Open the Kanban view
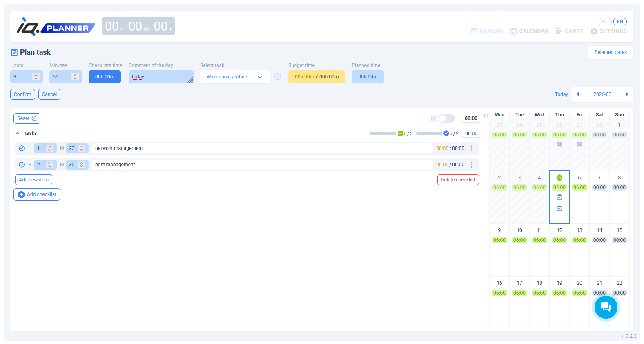 pyautogui.click(x=487, y=31)
